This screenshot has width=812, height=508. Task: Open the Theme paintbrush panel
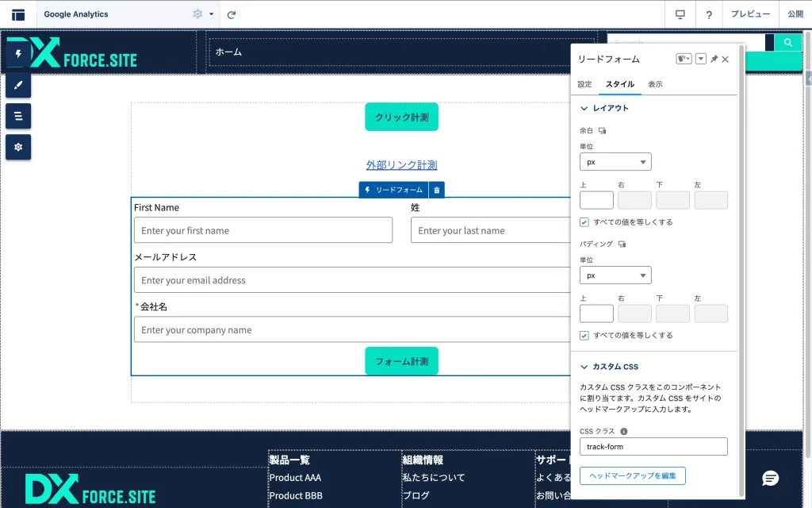(x=18, y=85)
